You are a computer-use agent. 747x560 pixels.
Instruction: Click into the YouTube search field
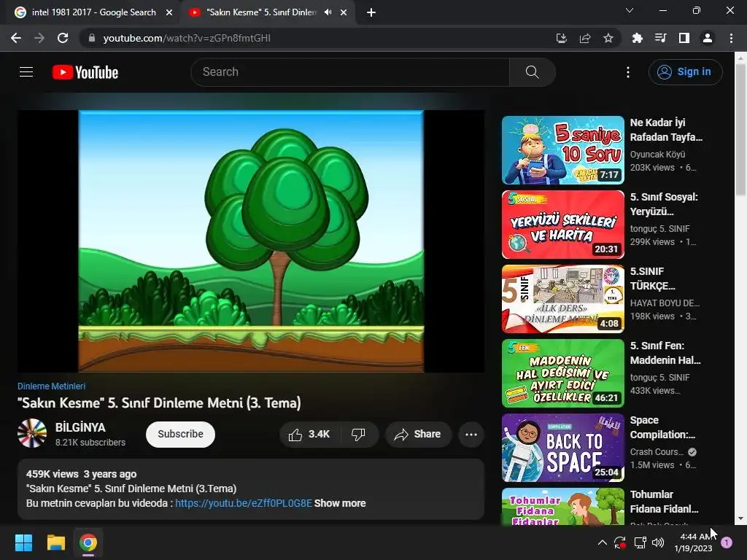350,72
